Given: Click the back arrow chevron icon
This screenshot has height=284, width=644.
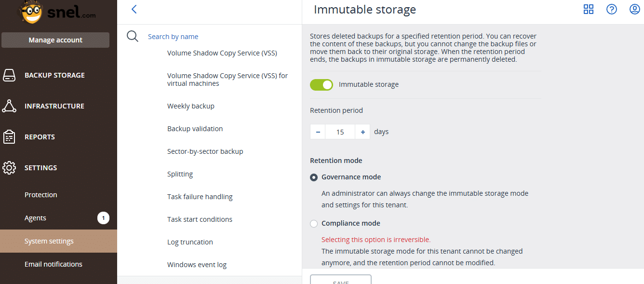Looking at the screenshot, I should [134, 9].
